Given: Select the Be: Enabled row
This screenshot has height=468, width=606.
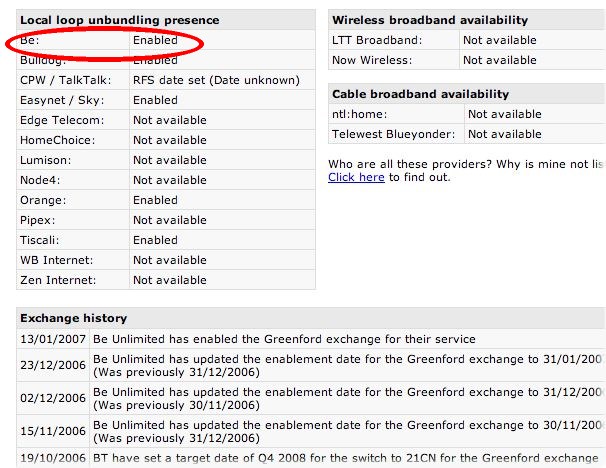Looking at the screenshot, I should pos(166,40).
